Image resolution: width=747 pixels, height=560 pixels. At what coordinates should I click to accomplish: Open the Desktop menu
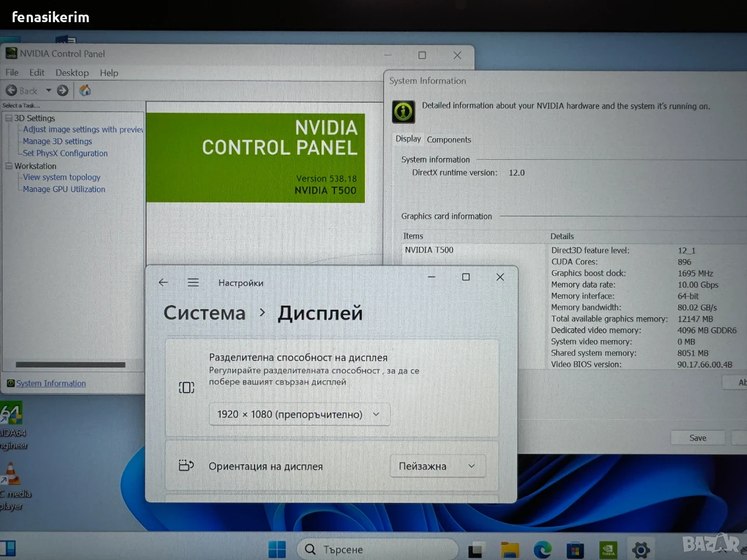[x=72, y=73]
